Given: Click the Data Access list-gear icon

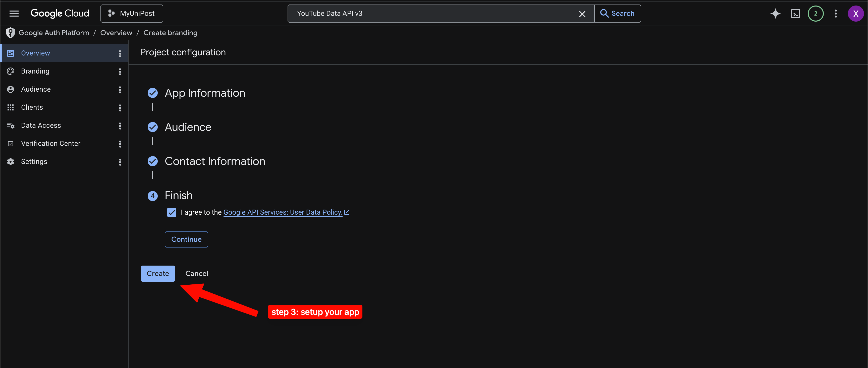Looking at the screenshot, I should click(x=11, y=126).
